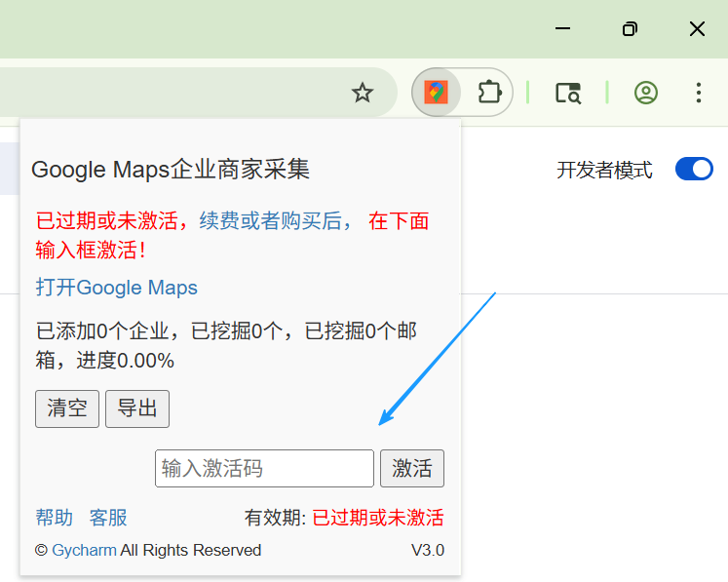Focus the 输入激活码 input field
Viewport: 728px width, 582px height.
(x=264, y=468)
